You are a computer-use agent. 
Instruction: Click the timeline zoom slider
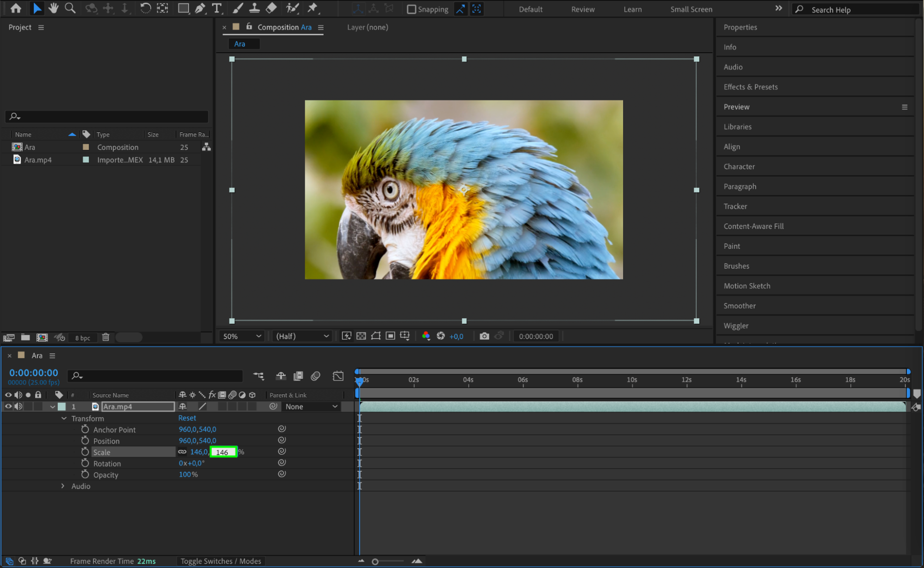(375, 562)
